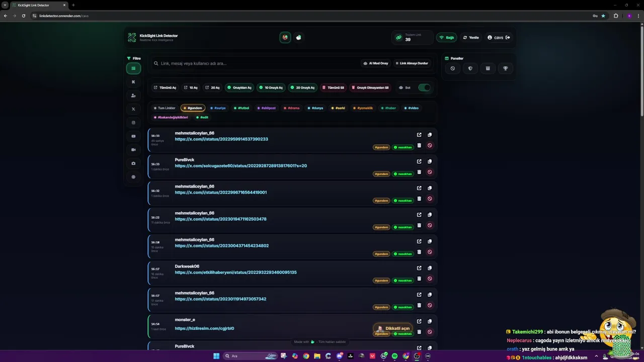Image resolution: width=644 pixels, height=362 pixels.
Task: Click Onaylı Olmayanları Sil button
Action: tap(370, 87)
